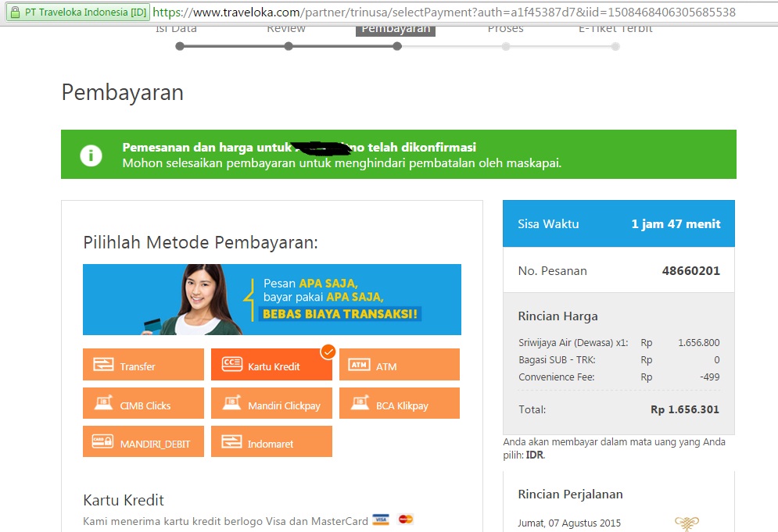Click the Sisa Waktu remaining time value
The height and width of the screenshot is (532, 778).
tap(676, 224)
